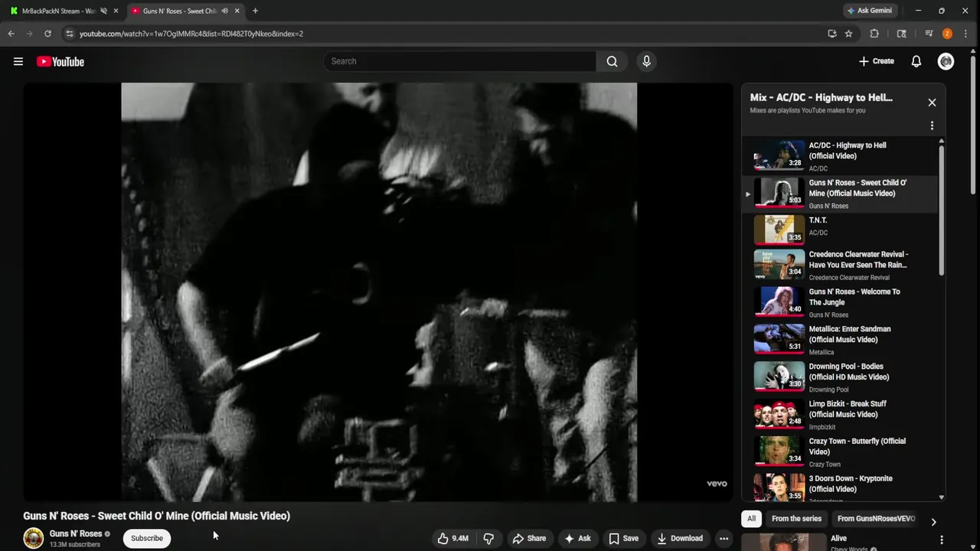This screenshot has height=551, width=980.
Task: Click the search magnifier button
Action: (612, 61)
